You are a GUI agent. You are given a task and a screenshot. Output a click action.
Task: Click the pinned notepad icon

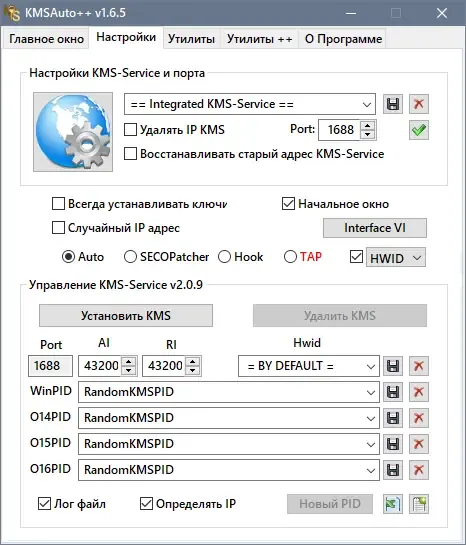click(419, 504)
